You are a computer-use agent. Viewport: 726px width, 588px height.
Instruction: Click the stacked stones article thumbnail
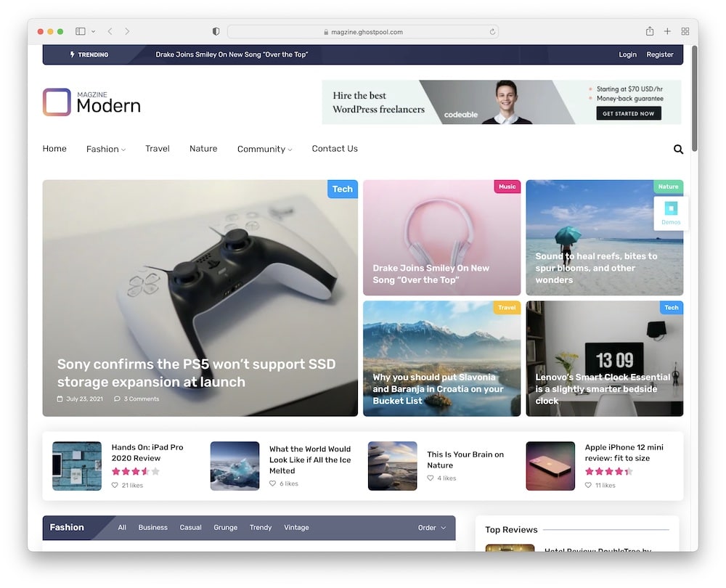coord(392,466)
